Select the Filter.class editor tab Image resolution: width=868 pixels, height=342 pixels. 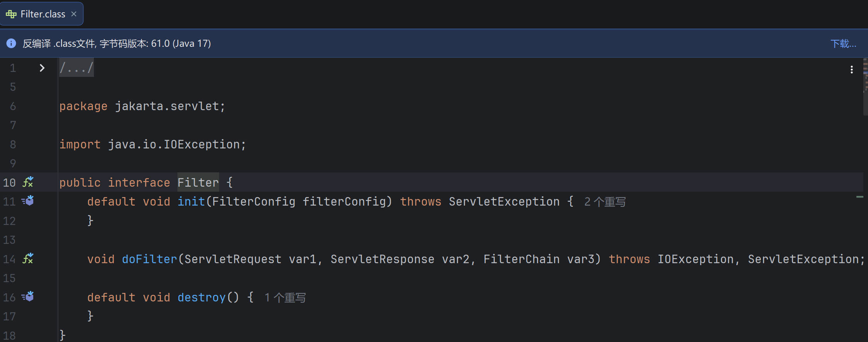(43, 14)
